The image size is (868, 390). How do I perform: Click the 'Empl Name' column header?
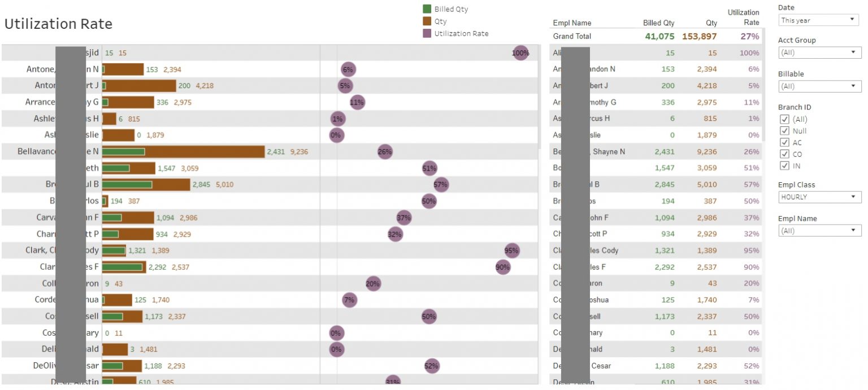tap(572, 23)
